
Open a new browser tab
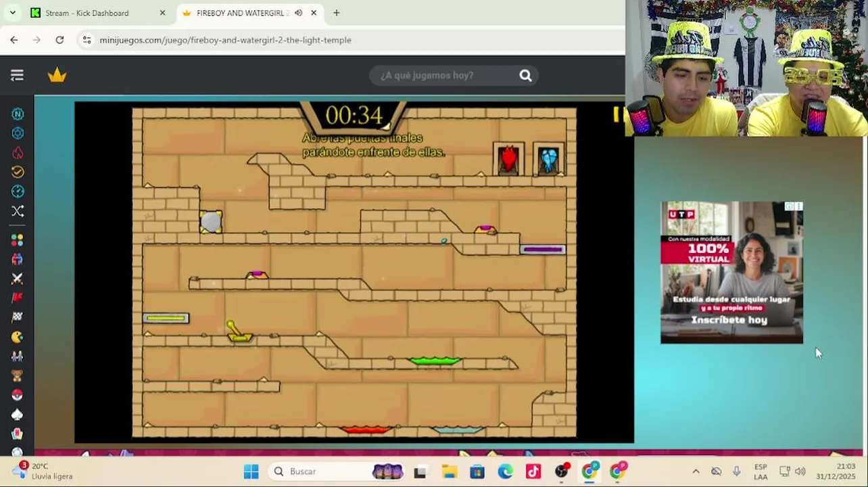336,13
